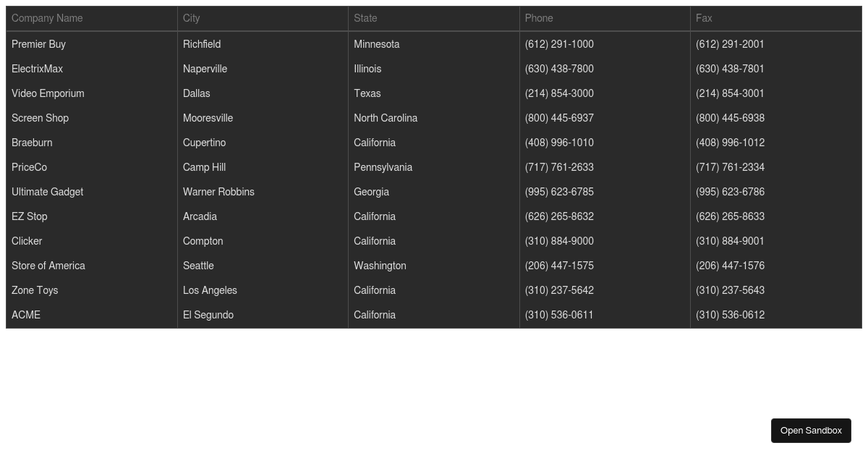Click the ElectrixMax company name
868x456 pixels.
[37, 69]
